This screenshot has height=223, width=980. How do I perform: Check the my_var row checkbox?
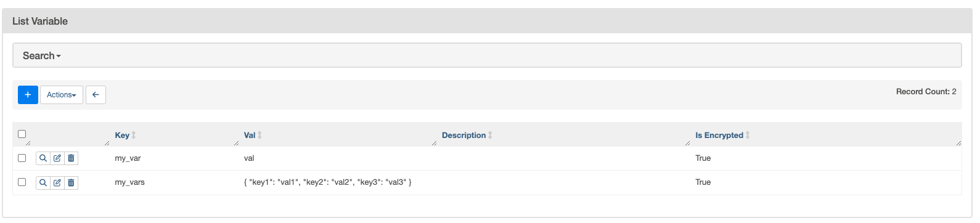(22, 158)
